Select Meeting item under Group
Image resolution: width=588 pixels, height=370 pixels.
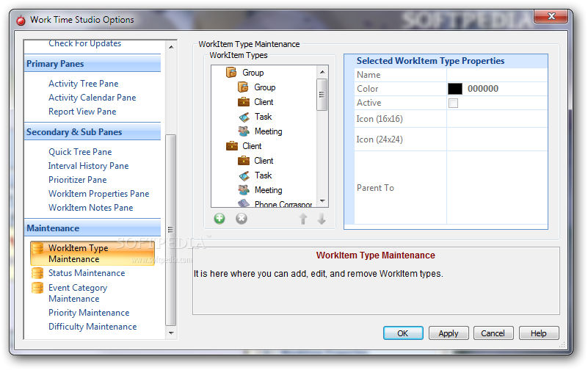pyautogui.click(x=269, y=131)
